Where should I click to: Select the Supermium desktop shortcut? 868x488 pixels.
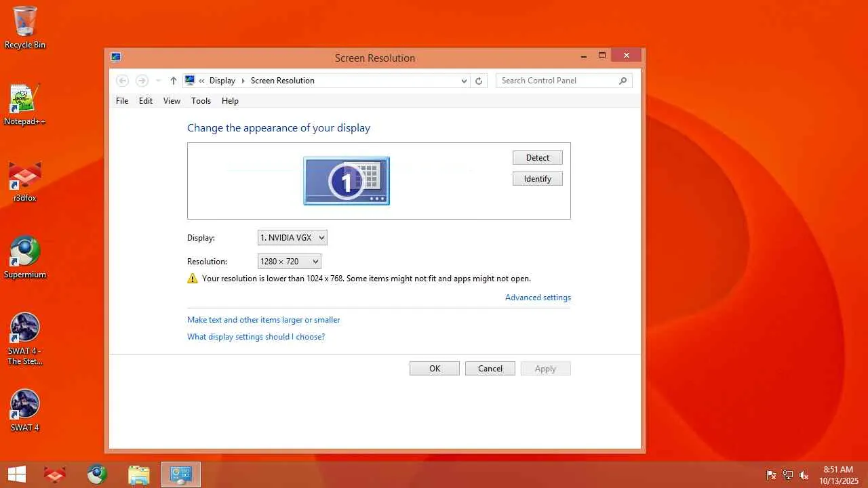[25, 258]
